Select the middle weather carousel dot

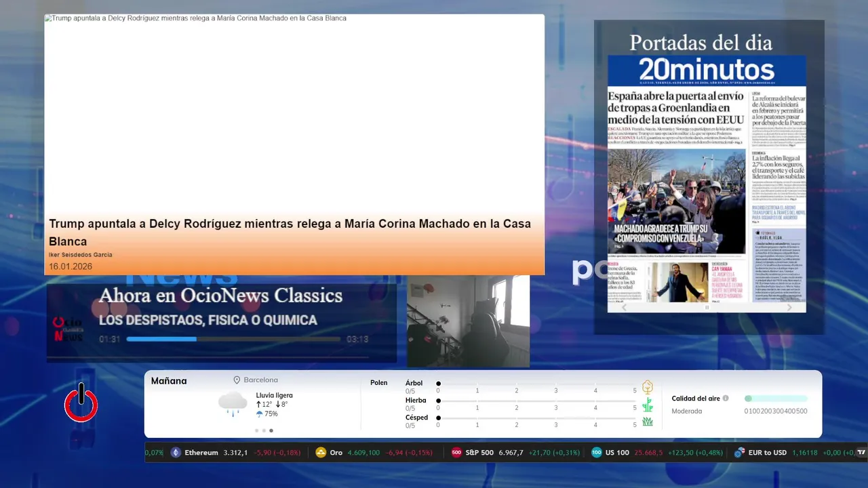(264, 430)
